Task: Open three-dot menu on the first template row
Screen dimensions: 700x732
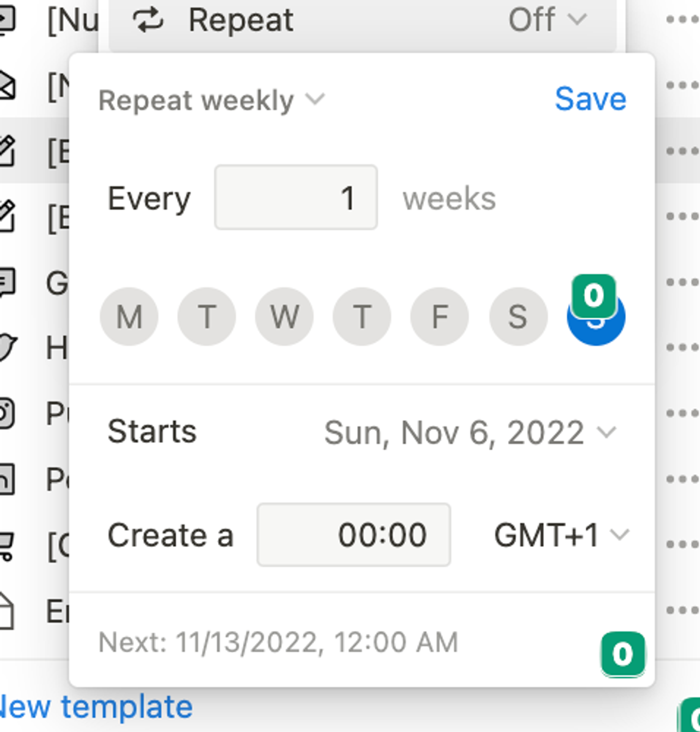Action: pyautogui.click(x=682, y=20)
